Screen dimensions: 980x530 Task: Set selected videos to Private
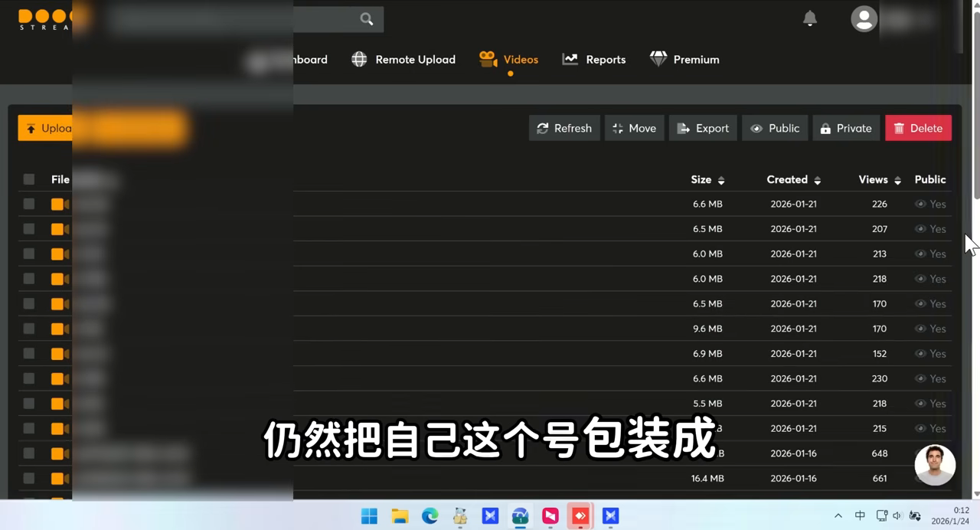846,128
